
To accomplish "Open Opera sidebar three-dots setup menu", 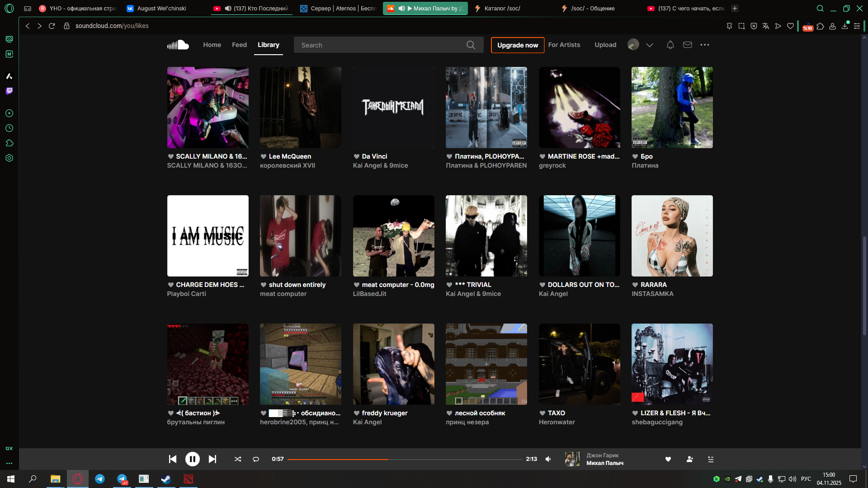I will click(9, 463).
